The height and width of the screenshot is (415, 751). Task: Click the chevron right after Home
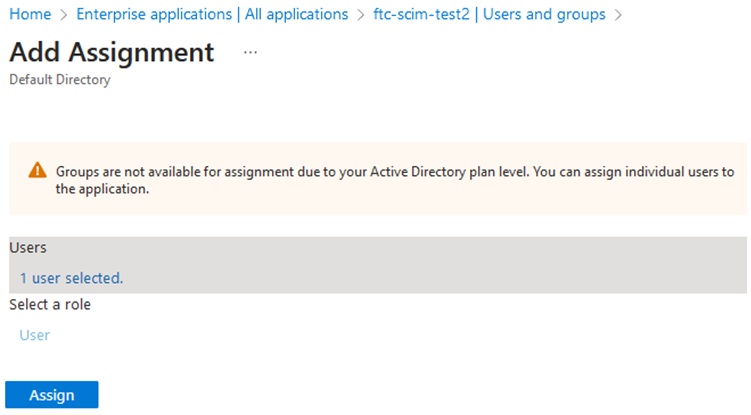(x=64, y=15)
